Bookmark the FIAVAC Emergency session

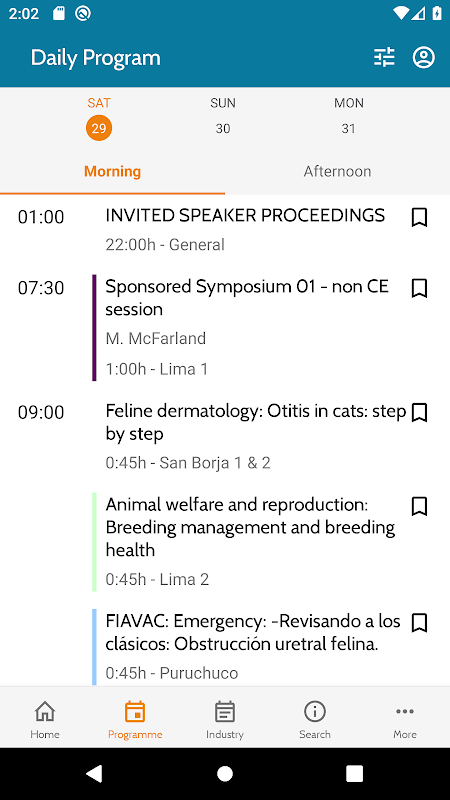(x=419, y=623)
